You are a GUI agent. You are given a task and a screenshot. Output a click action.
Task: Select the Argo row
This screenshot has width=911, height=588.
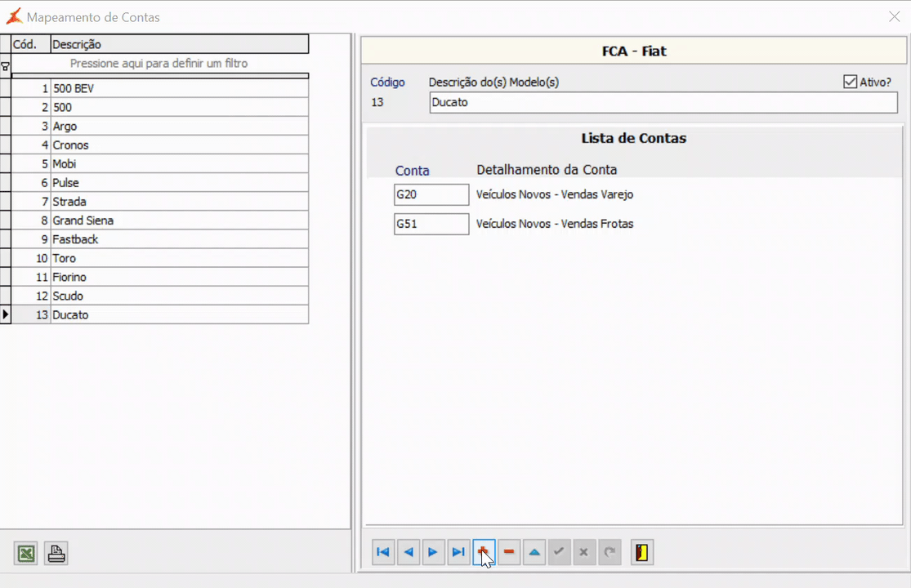(x=160, y=126)
